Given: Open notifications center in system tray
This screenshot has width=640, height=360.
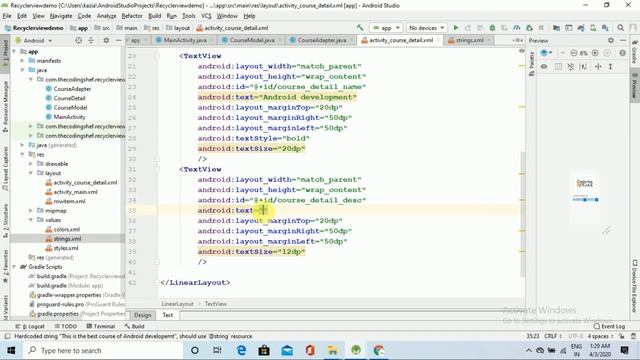Looking at the screenshot, I should tap(624, 350).
